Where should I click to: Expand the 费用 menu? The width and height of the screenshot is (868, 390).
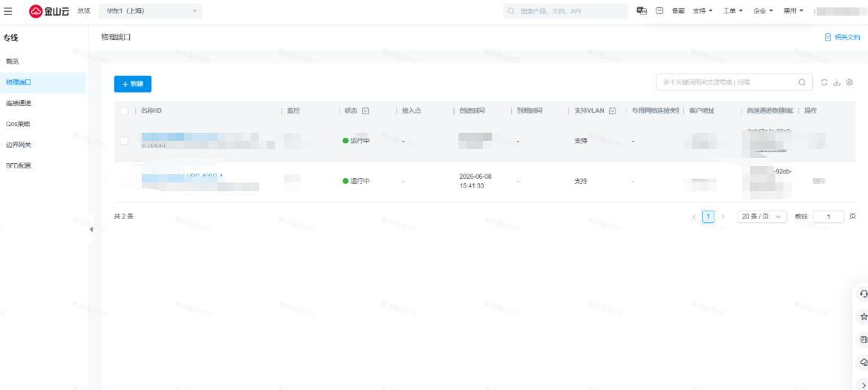[x=793, y=10]
